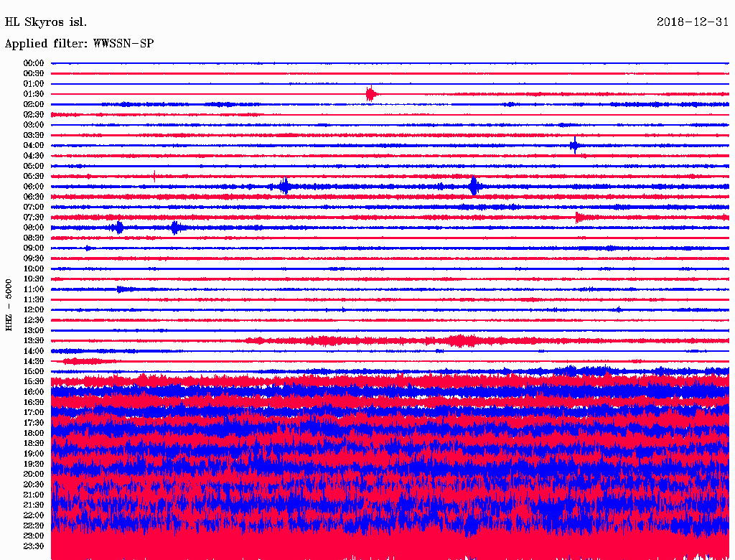Screen dimensions: 735x560
Task: Select the 05:00 time label
Action: [34, 166]
